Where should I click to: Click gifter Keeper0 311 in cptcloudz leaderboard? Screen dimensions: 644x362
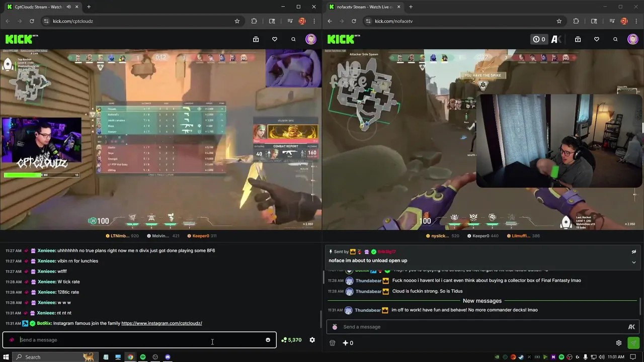(202, 236)
